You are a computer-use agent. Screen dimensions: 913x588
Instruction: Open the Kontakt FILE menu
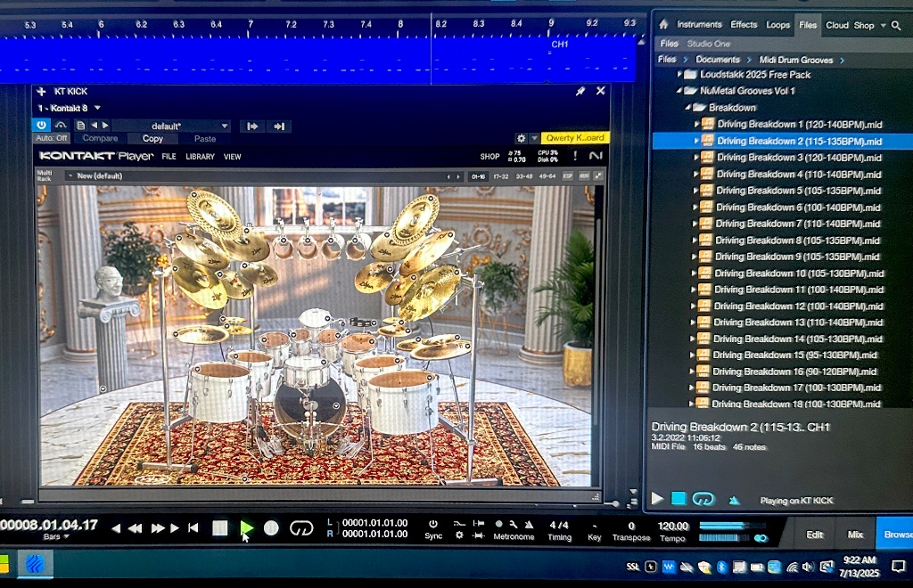point(169,157)
